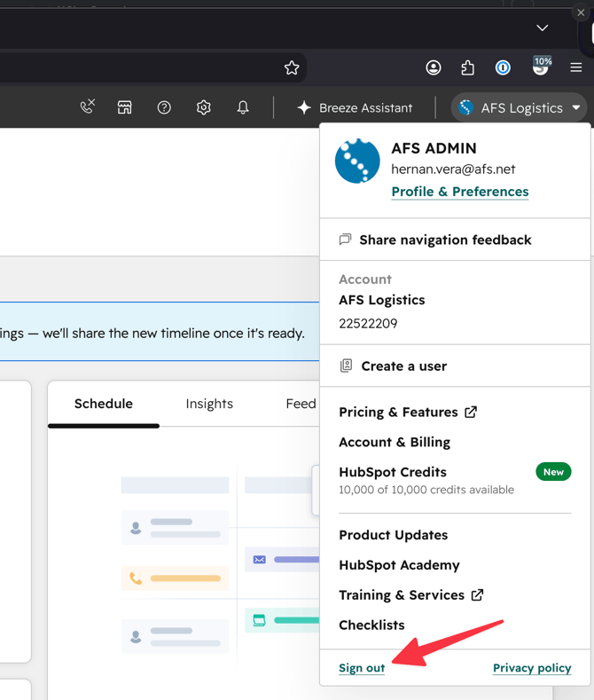594x700 pixels.
Task: Click the Create a user contact icon
Action: [346, 366]
